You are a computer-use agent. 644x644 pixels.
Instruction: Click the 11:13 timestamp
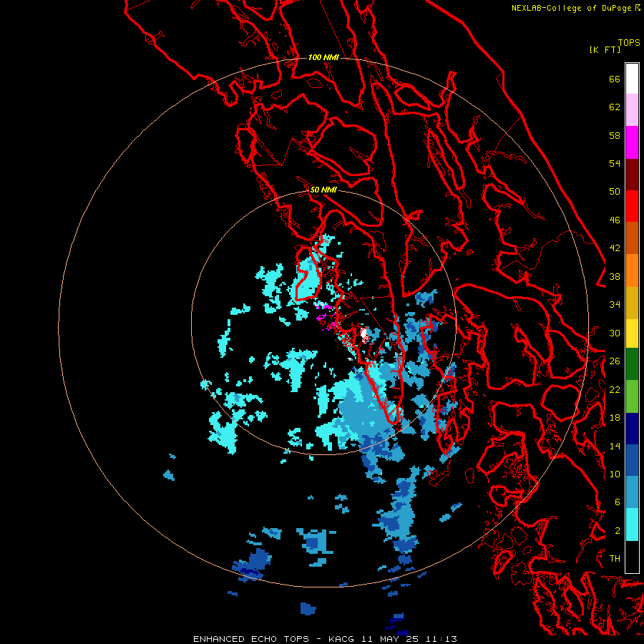click(x=441, y=639)
